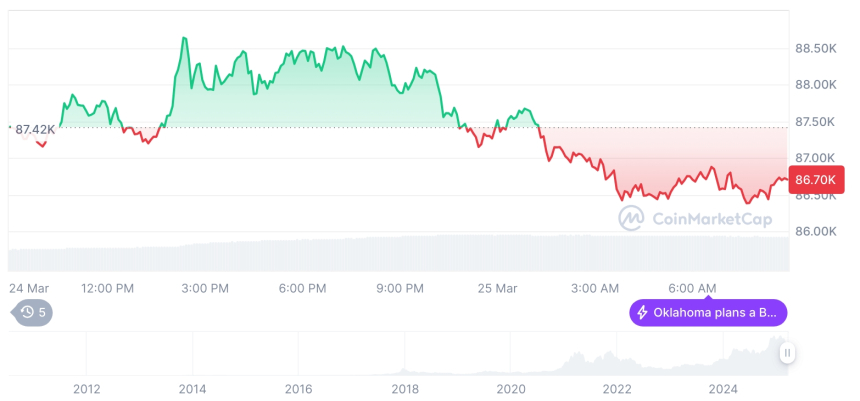860x401 pixels.
Task: Click the lightning bolt news icon
Action: tap(642, 313)
